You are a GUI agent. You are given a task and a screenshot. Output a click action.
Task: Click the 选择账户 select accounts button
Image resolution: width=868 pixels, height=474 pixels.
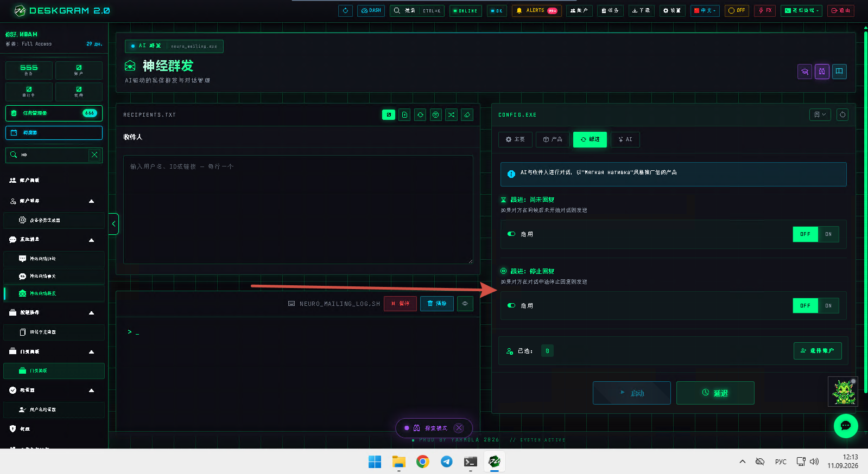tap(818, 351)
